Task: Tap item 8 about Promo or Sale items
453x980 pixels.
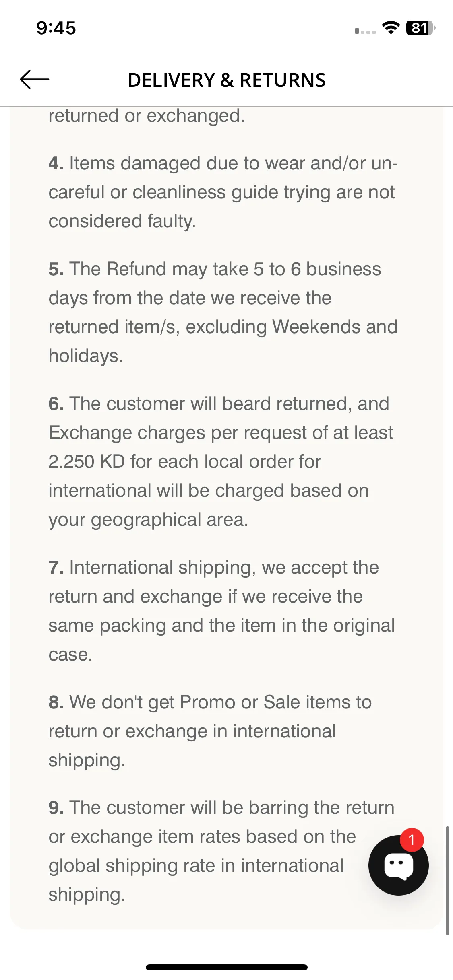Action: 210,731
